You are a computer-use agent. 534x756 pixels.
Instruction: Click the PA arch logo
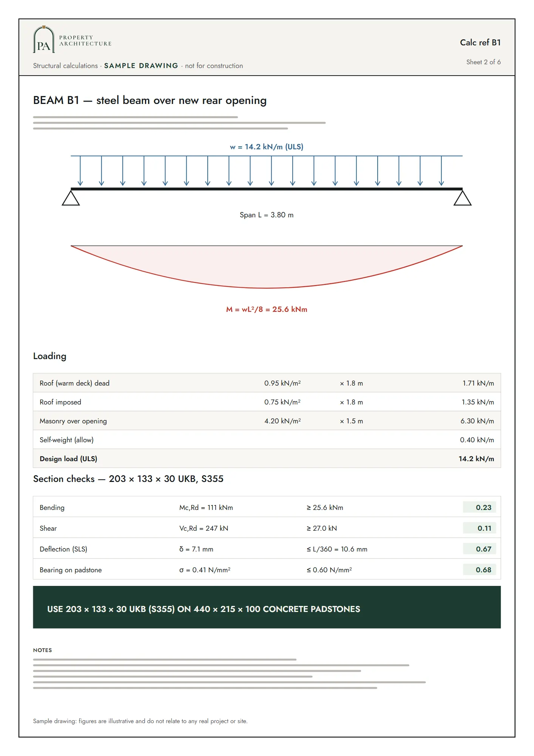pyautogui.click(x=44, y=39)
